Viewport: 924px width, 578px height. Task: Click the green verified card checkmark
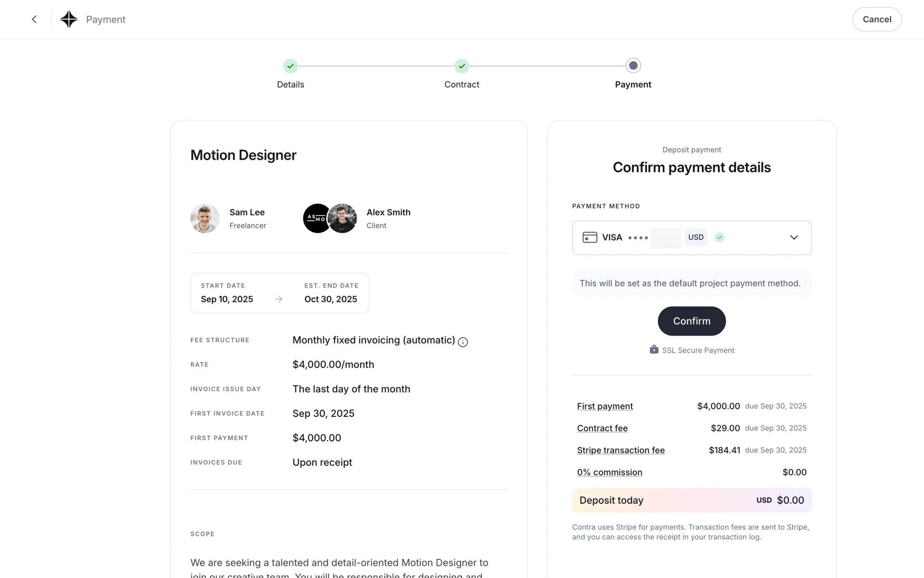click(x=719, y=237)
